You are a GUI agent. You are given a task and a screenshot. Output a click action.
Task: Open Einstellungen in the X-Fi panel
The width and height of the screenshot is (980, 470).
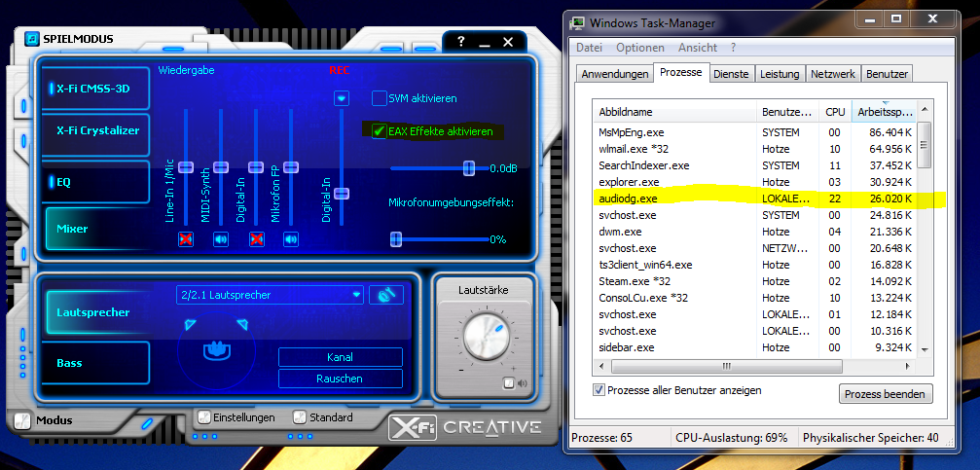(203, 417)
